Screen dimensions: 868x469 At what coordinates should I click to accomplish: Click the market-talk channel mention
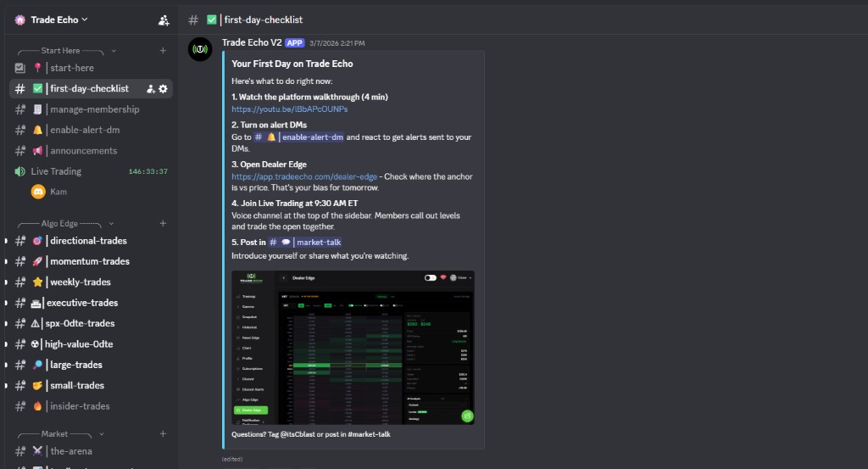(305, 242)
